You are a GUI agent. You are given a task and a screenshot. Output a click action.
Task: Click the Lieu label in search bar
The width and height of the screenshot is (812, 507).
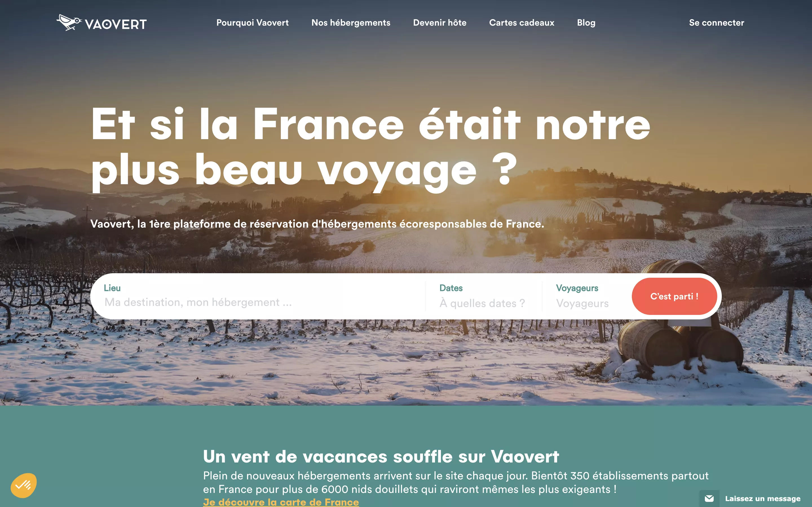112,288
